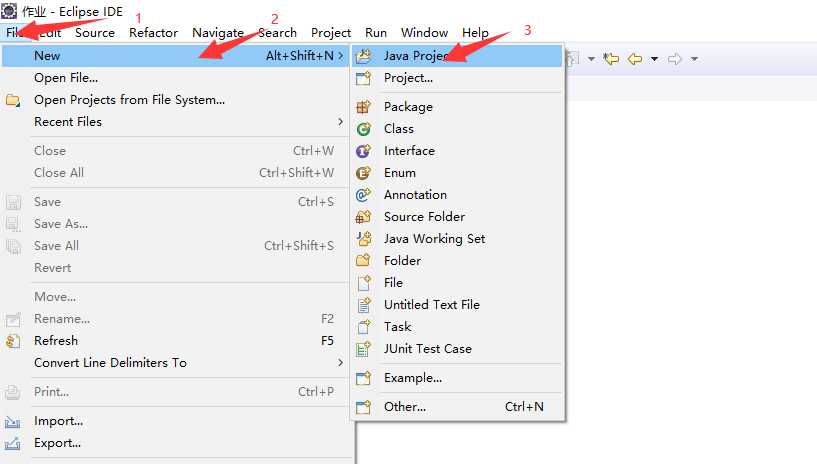Image resolution: width=817 pixels, height=464 pixels.
Task: Create a new Enum
Action: [x=457, y=172]
